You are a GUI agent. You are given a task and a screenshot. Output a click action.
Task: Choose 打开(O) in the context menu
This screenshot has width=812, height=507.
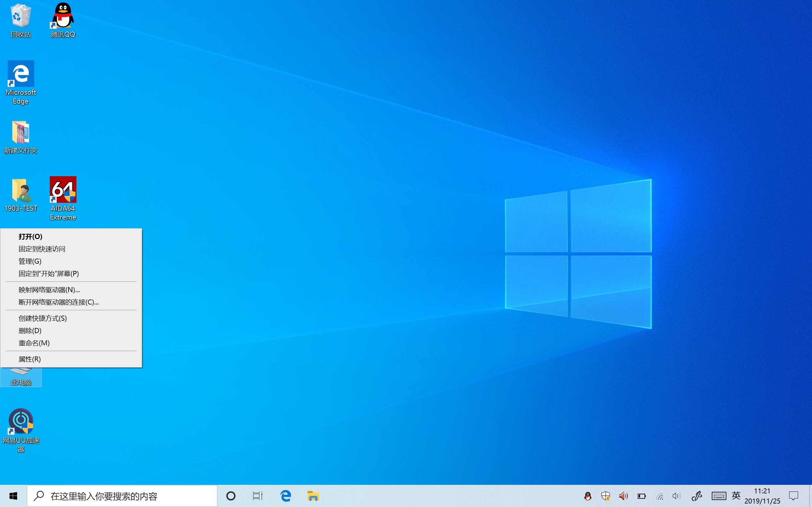[30, 237]
